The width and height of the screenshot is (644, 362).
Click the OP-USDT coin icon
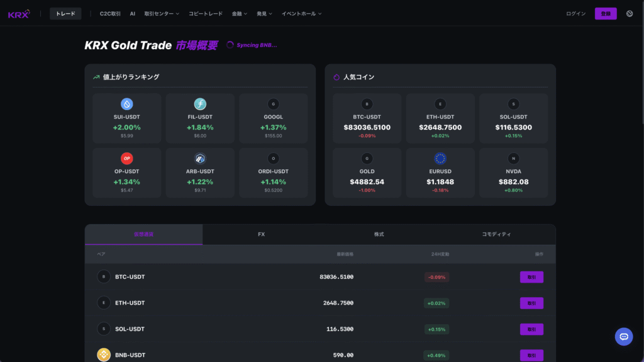(x=126, y=159)
